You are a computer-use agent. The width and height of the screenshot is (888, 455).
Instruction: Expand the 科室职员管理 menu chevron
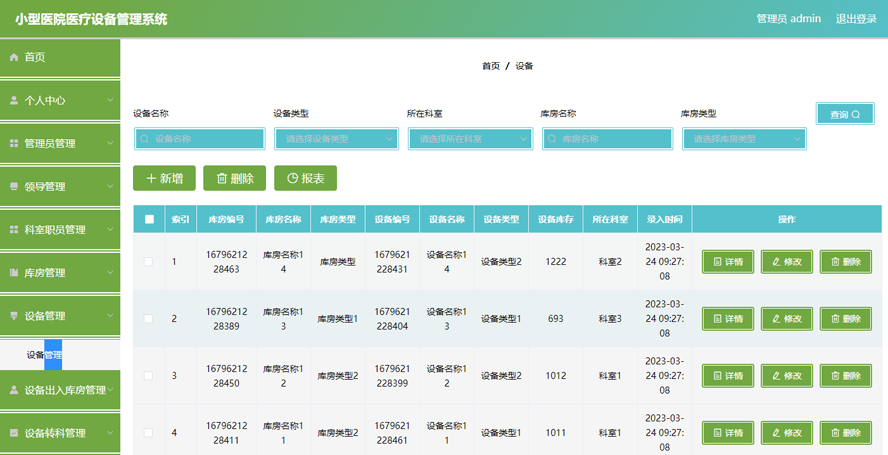[110, 229]
